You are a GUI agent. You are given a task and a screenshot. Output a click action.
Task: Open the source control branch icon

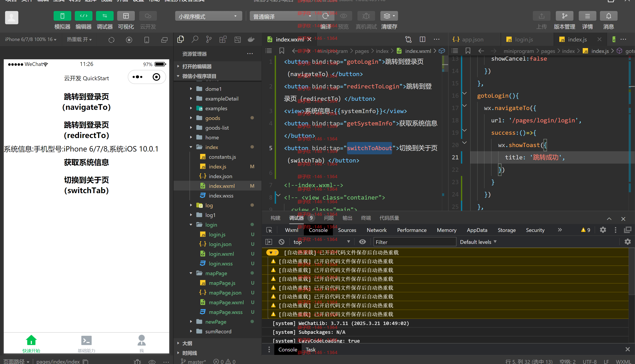209,39
